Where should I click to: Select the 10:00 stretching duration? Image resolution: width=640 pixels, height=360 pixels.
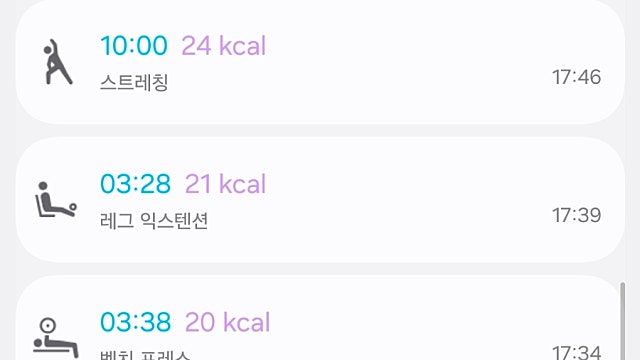(x=134, y=45)
